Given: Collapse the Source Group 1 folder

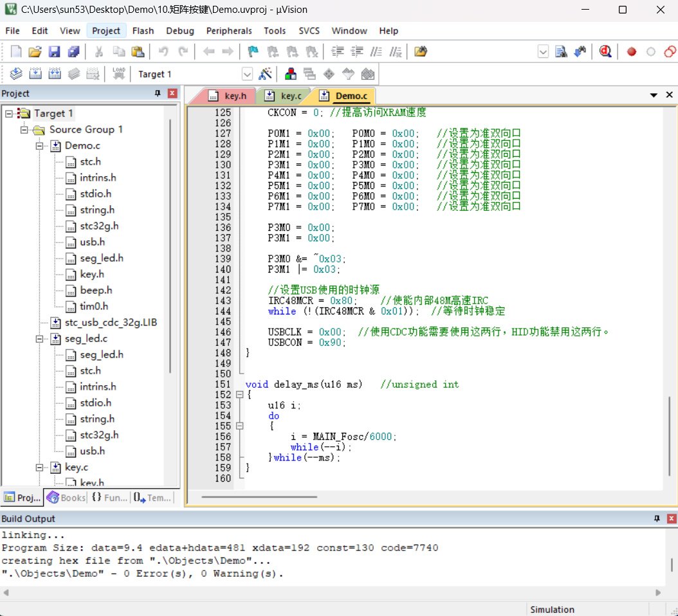Looking at the screenshot, I should coord(24,130).
